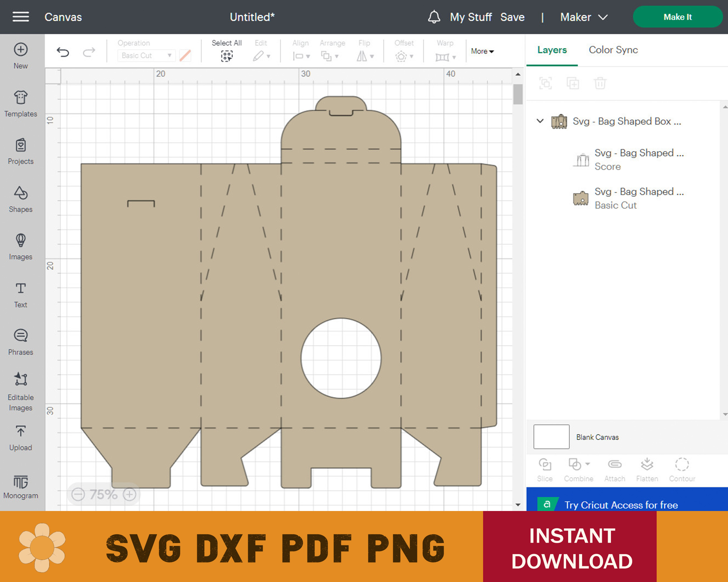Open the Templates panel icon
The width and height of the screenshot is (728, 582).
[21, 98]
